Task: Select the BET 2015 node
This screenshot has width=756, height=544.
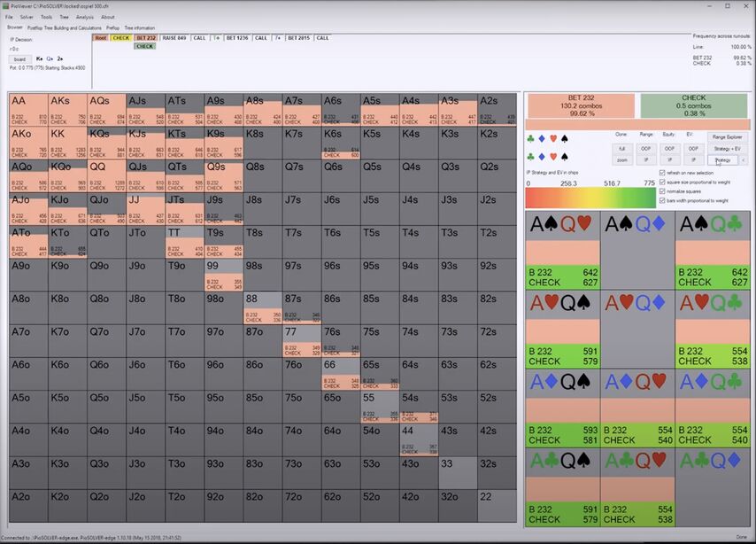Action: [298, 37]
